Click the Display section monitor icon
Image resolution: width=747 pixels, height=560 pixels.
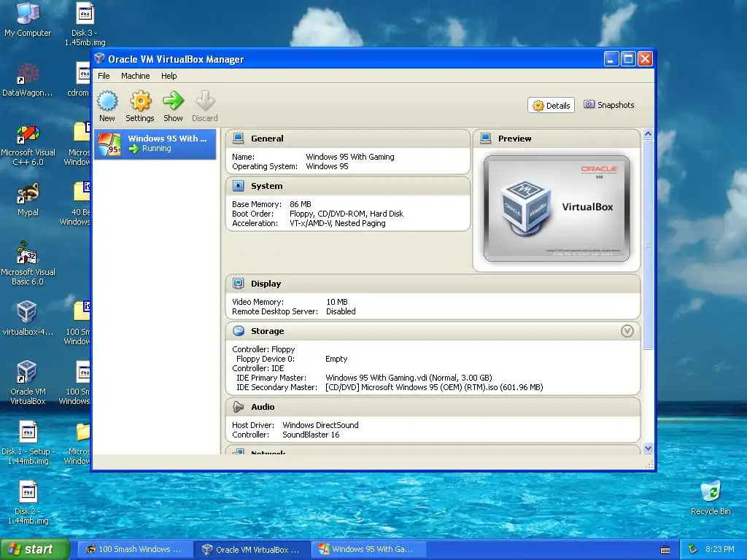(x=239, y=284)
